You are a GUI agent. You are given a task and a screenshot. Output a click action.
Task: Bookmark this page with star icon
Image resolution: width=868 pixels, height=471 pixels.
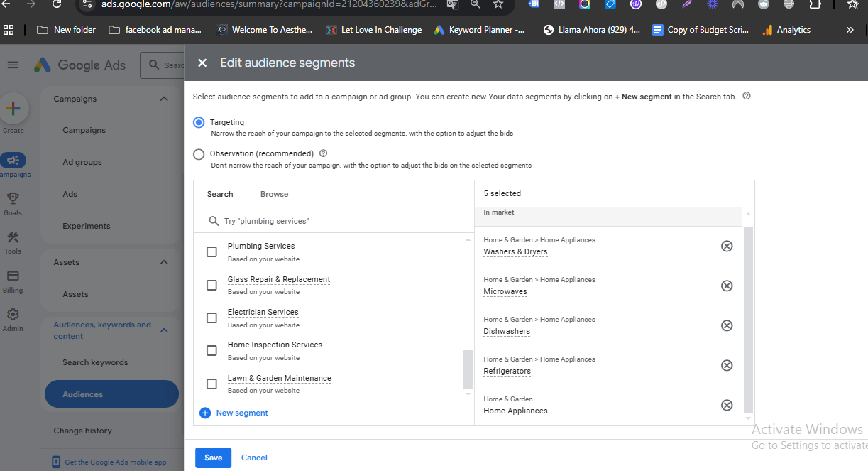pyautogui.click(x=498, y=4)
